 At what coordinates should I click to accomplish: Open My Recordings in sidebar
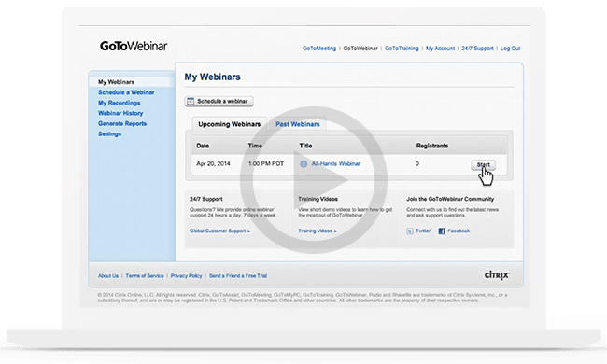coord(120,103)
